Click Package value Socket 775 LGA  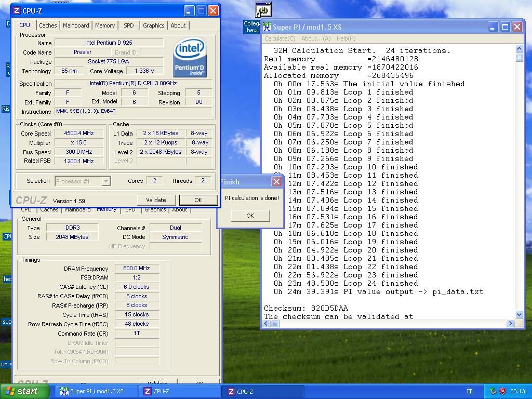coord(109,61)
